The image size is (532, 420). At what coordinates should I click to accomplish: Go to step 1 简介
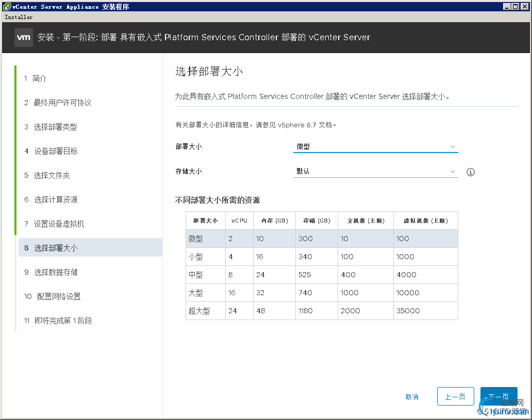(x=35, y=78)
